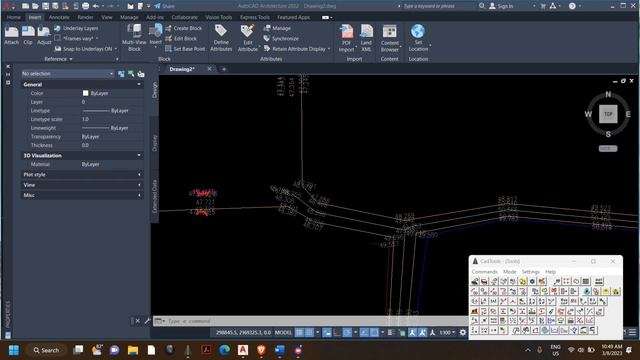Switch to the Home ribbon tab
This screenshot has height=360, width=640.
point(13,17)
